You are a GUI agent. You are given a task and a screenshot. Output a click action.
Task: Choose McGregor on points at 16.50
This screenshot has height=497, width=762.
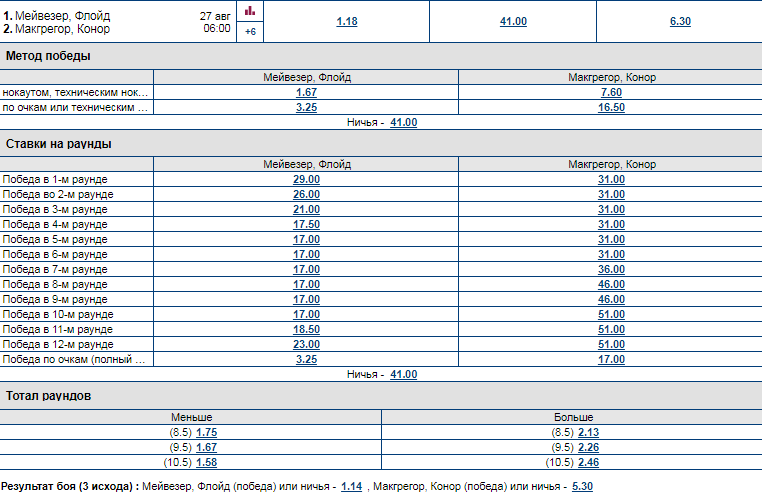[611, 107]
